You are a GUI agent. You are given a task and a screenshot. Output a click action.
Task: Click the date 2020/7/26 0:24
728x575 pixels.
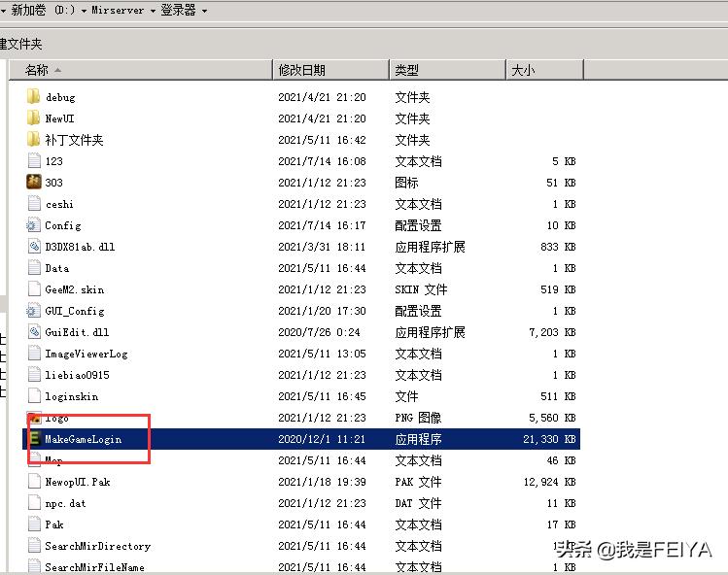(319, 332)
